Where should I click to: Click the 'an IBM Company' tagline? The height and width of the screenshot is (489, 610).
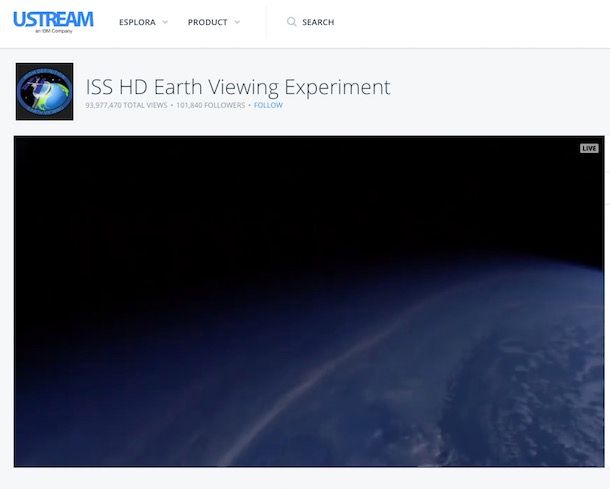[41, 32]
